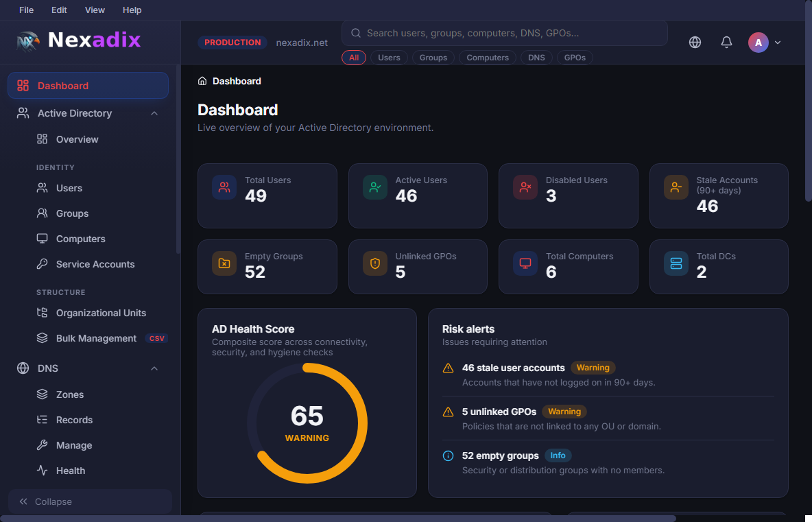The width and height of the screenshot is (812, 522).
Task: Click the Disabled Users icon
Action: (525, 187)
